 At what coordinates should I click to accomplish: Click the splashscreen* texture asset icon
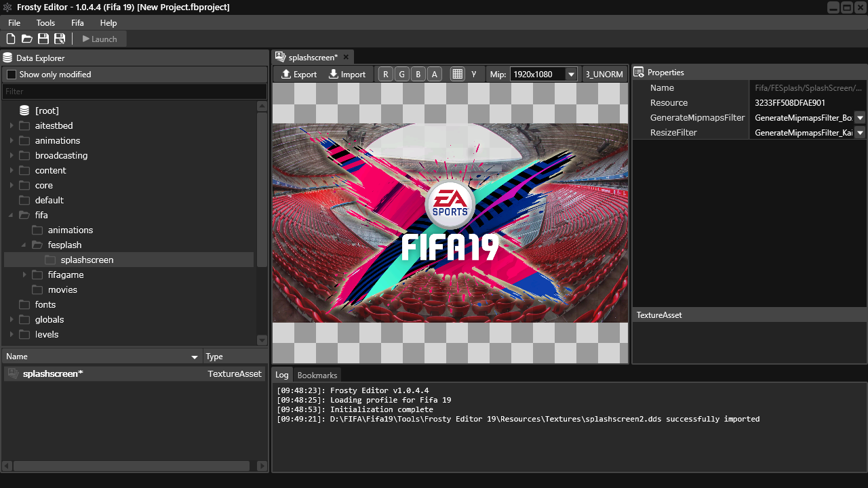pyautogui.click(x=13, y=373)
